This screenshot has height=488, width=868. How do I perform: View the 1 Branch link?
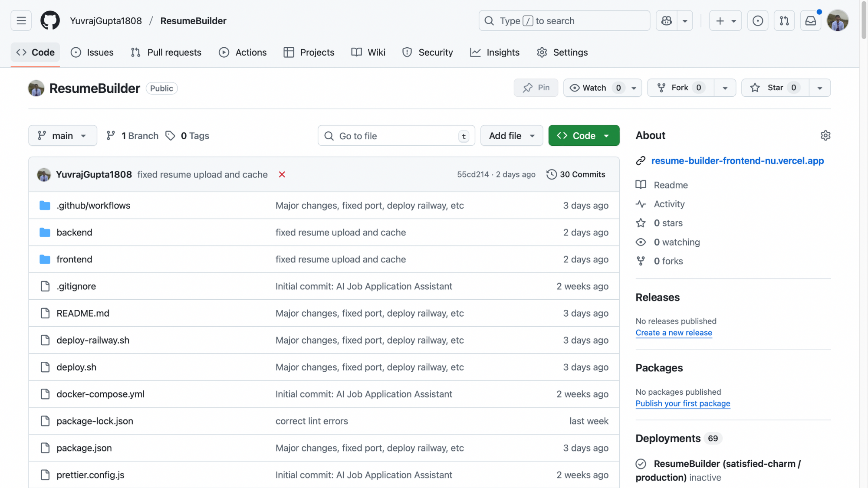tap(132, 136)
